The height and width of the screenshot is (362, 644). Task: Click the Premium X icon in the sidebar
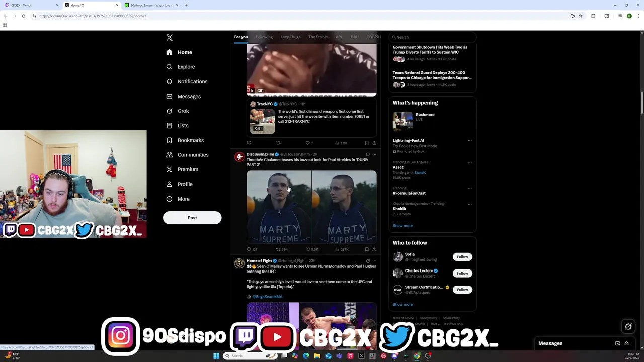point(169,169)
